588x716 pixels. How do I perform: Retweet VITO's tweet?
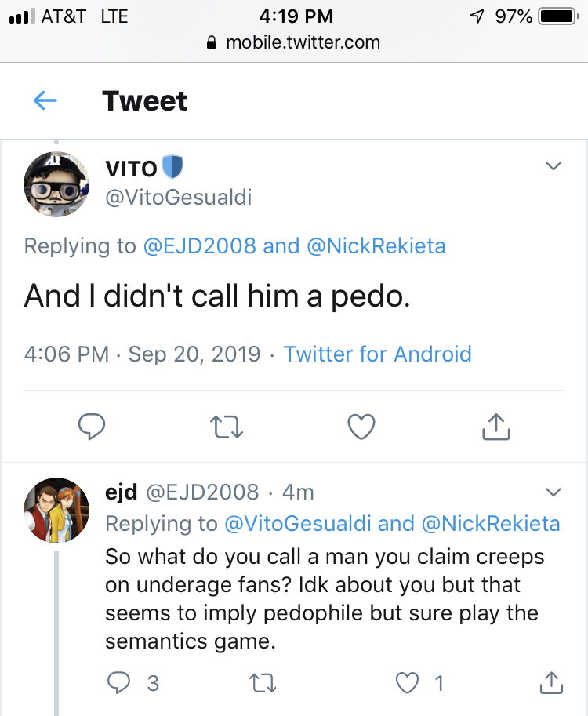tap(227, 427)
